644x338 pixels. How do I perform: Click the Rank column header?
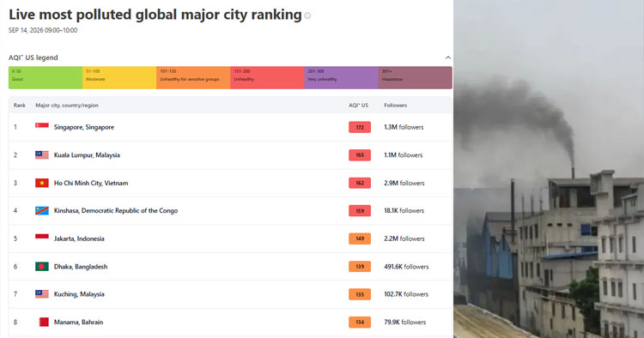[19, 106]
